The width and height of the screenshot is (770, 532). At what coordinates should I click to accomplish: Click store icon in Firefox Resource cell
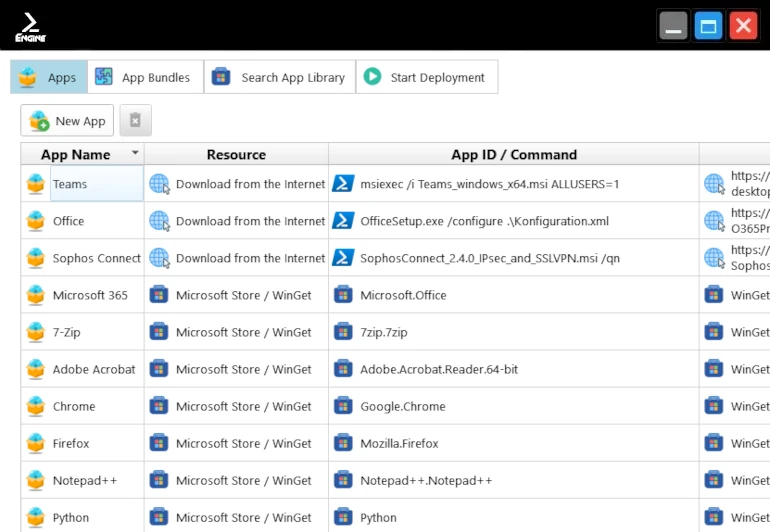pyautogui.click(x=159, y=444)
